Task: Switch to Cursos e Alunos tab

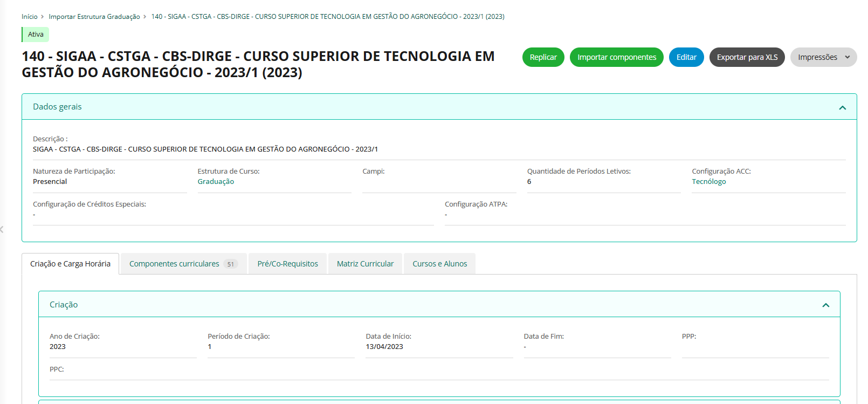Action: coord(440,264)
